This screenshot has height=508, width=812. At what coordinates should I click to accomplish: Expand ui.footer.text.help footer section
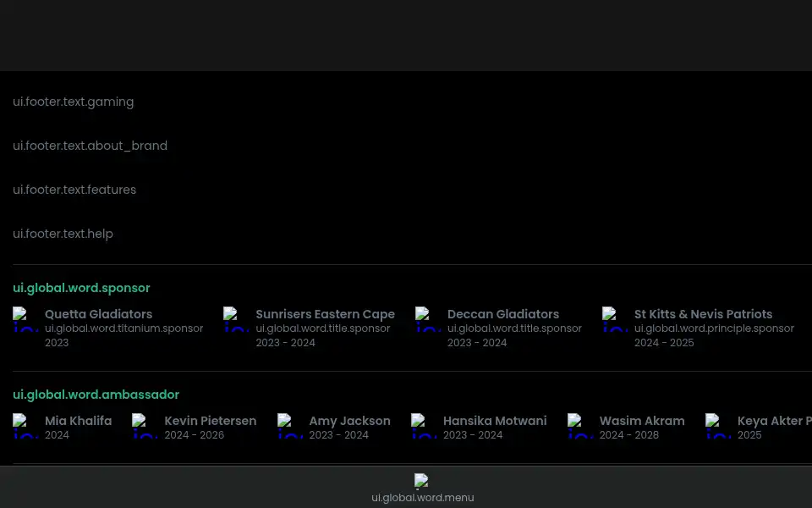click(x=63, y=234)
